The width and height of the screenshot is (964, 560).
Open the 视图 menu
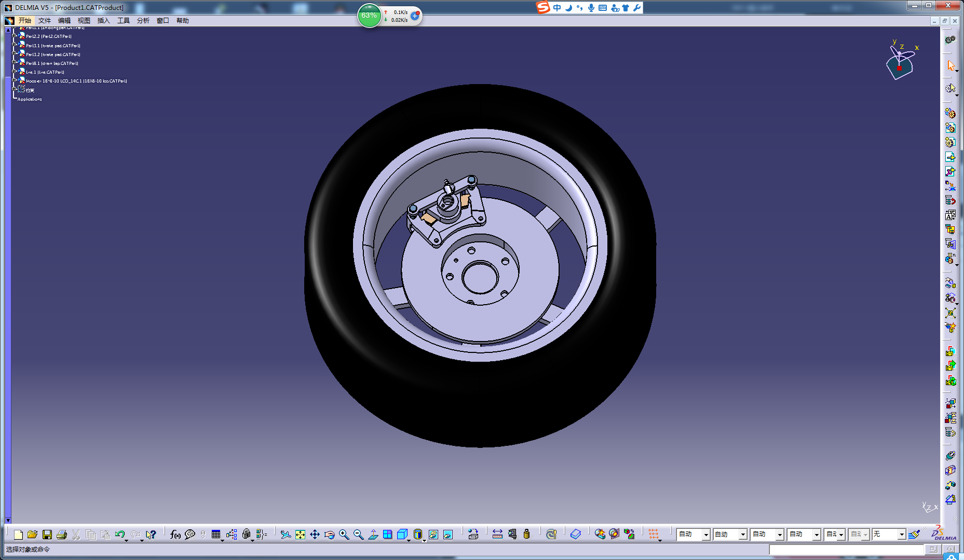point(84,21)
